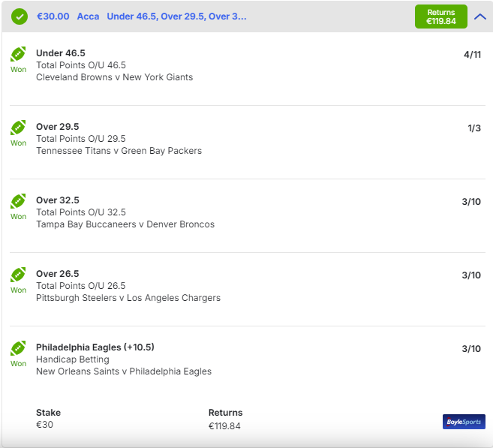Click the 3/10 odds for Over 32.5
Viewport: 493px width, 448px height.
[471, 202]
